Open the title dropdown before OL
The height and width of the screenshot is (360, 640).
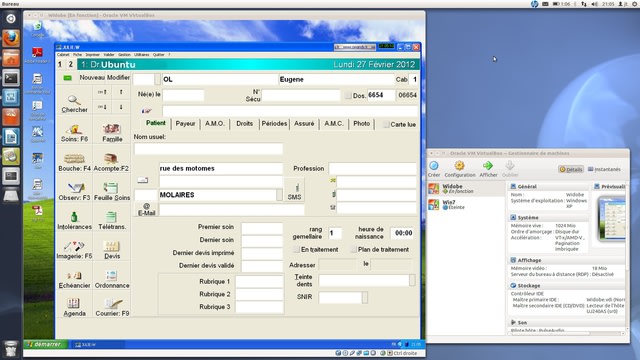[157, 79]
